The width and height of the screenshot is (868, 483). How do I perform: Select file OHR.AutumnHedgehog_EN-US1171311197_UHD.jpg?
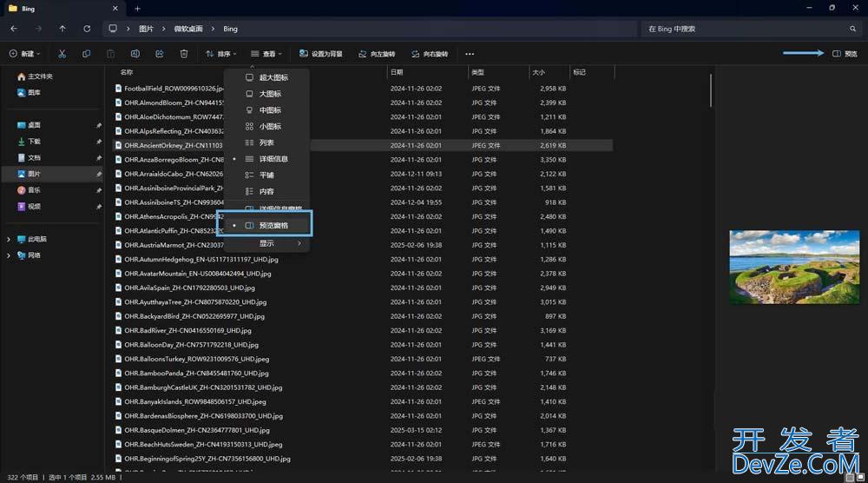click(x=201, y=259)
